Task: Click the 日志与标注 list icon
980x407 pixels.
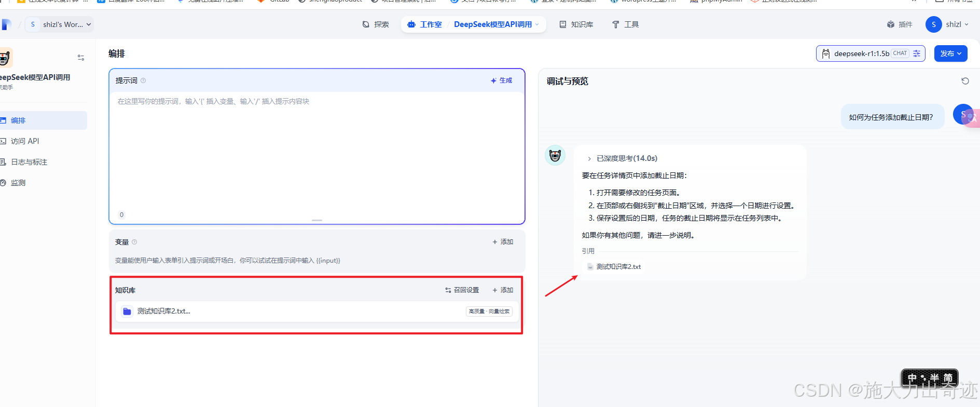Action: click(x=3, y=162)
